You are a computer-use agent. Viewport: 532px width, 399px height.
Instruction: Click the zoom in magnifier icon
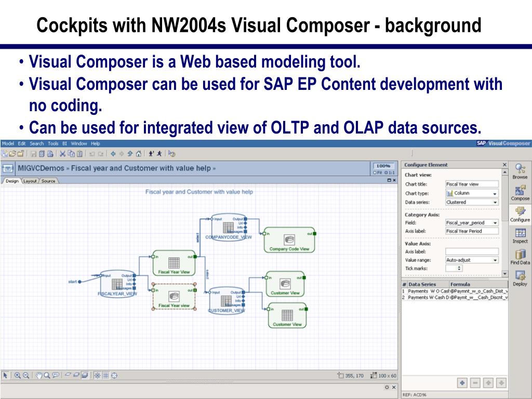click(x=17, y=375)
